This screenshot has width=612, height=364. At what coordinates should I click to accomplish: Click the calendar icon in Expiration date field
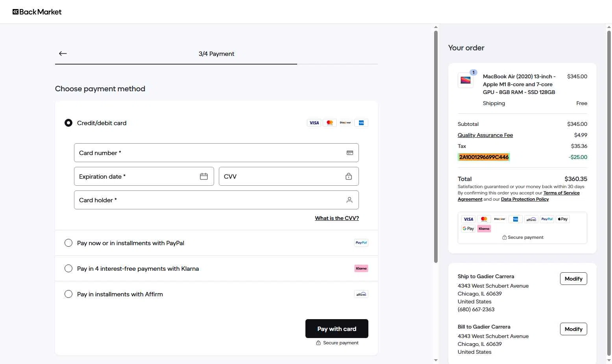pos(204,176)
